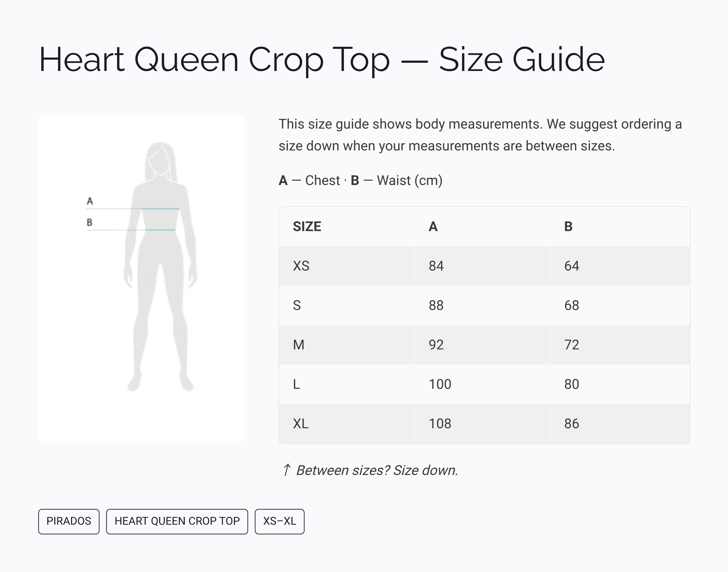Click the B label on the body diagram
This screenshot has width=728, height=572.
point(89,222)
